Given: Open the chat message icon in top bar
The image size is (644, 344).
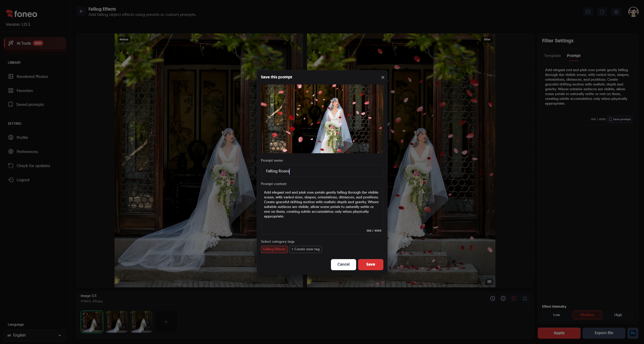Looking at the screenshot, I should (588, 12).
